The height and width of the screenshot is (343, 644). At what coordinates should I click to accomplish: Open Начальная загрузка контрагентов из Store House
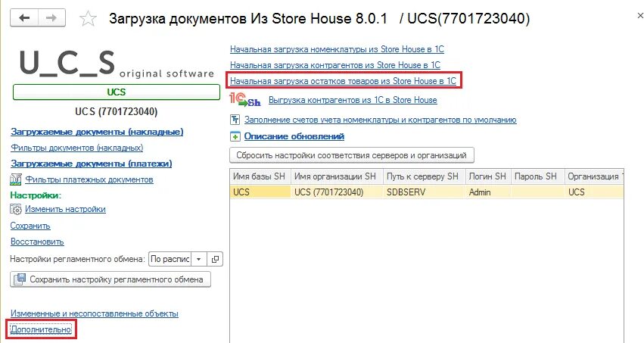click(335, 65)
